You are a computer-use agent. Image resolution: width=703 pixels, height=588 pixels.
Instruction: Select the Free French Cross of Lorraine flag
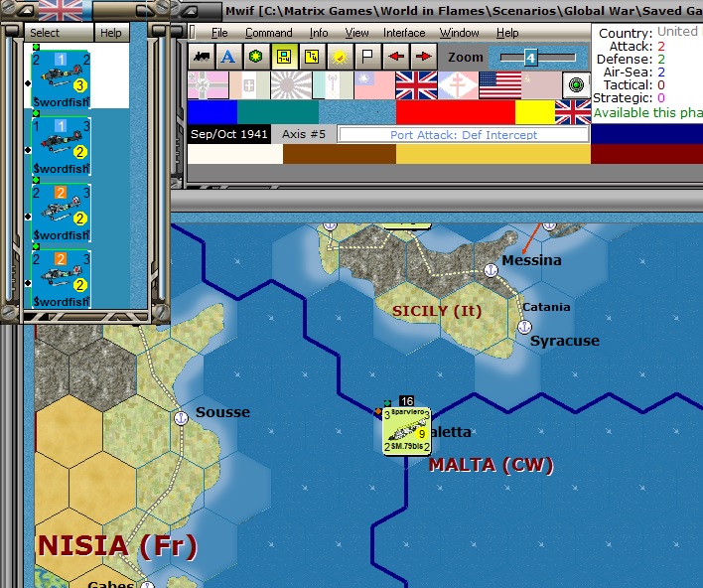tap(458, 85)
